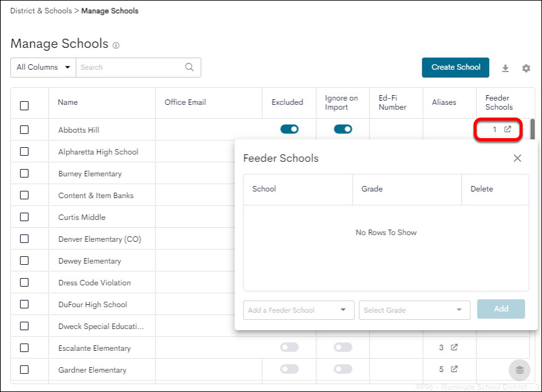Click the Gardner Elementary name
The image size is (542, 392).
pos(92,370)
